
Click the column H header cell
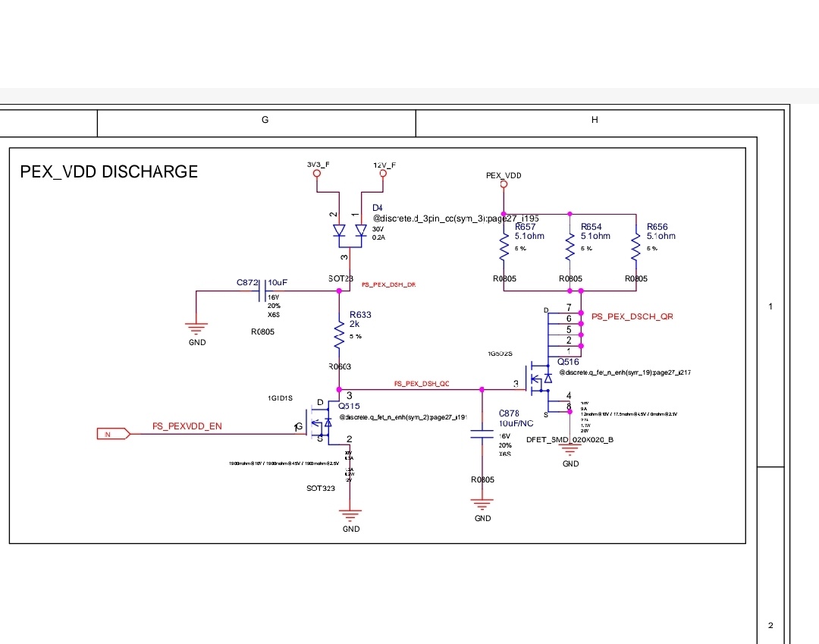pyautogui.click(x=595, y=120)
